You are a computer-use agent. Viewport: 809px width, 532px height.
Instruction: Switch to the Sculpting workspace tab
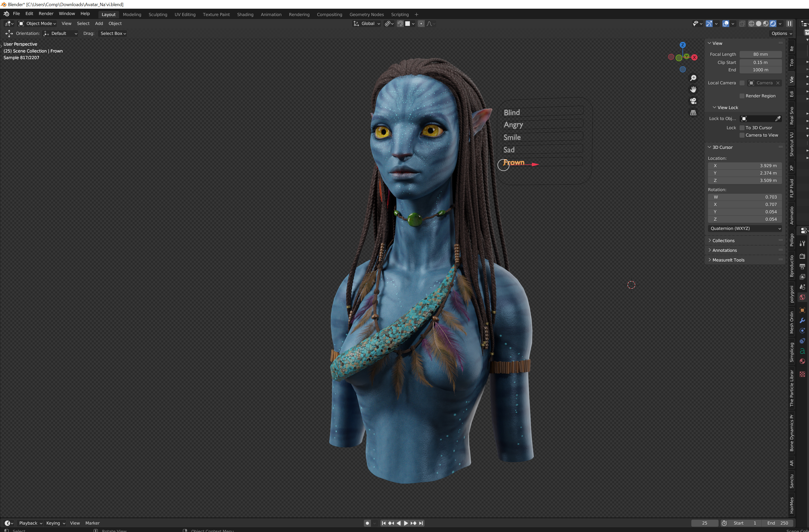pos(158,15)
